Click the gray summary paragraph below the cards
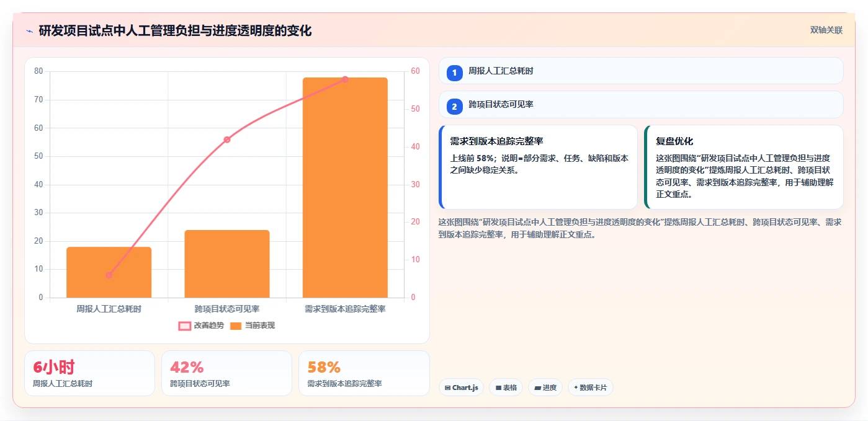The width and height of the screenshot is (868, 421). tap(640, 228)
